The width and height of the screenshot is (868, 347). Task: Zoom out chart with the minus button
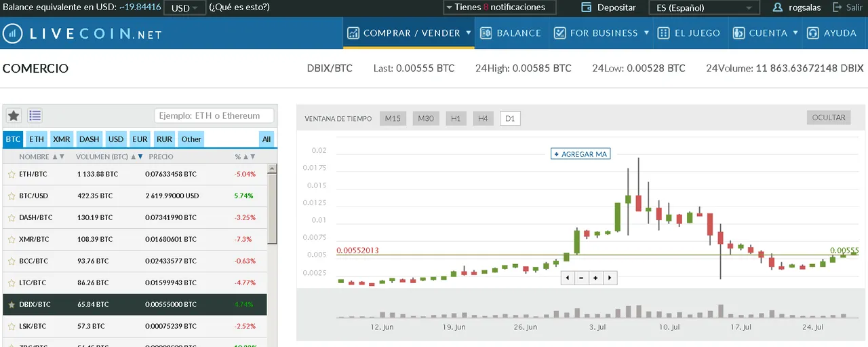pyautogui.click(x=582, y=278)
